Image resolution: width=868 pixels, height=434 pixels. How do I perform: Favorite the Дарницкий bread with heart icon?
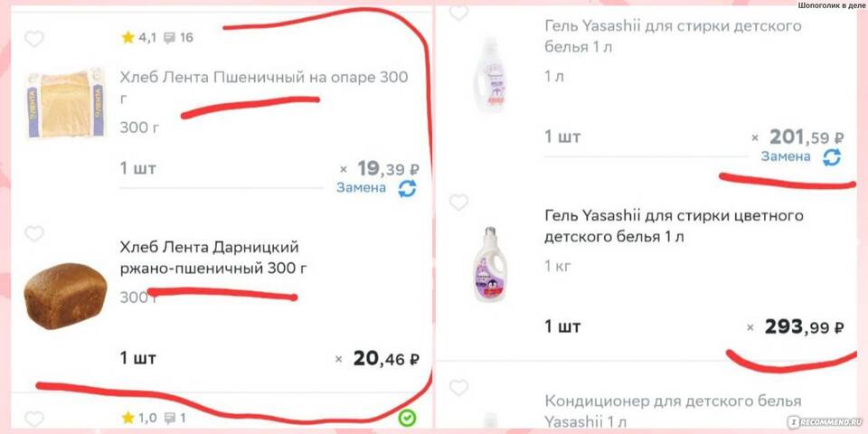pyautogui.click(x=33, y=233)
